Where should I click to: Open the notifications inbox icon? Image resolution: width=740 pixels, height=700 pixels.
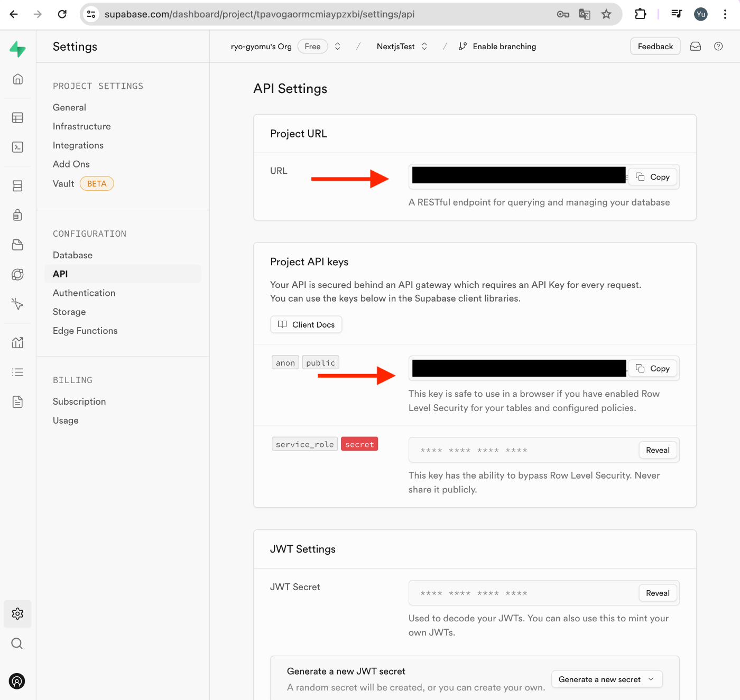coord(695,46)
